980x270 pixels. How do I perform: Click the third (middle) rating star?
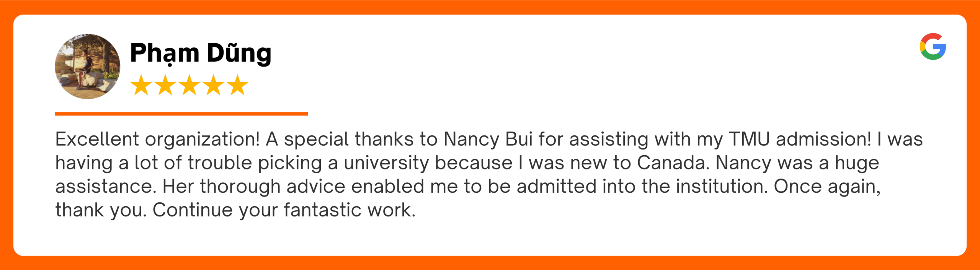189,85
